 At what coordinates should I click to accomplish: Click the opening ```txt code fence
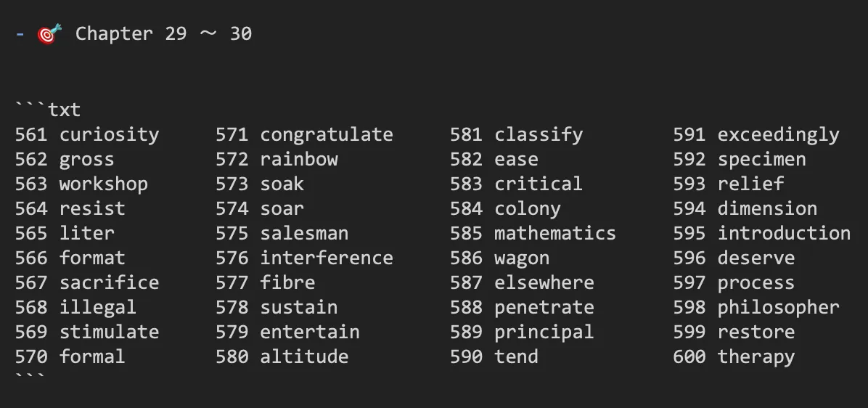pyautogui.click(x=48, y=109)
